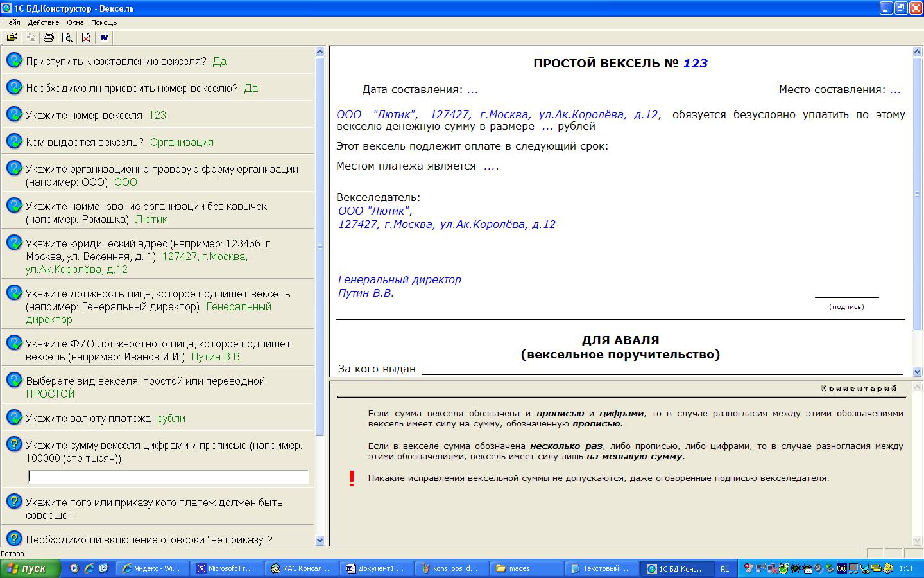The image size is (924, 578).
Task: Click the icon beside 'Выберете вид векселя'
Action: point(14,380)
